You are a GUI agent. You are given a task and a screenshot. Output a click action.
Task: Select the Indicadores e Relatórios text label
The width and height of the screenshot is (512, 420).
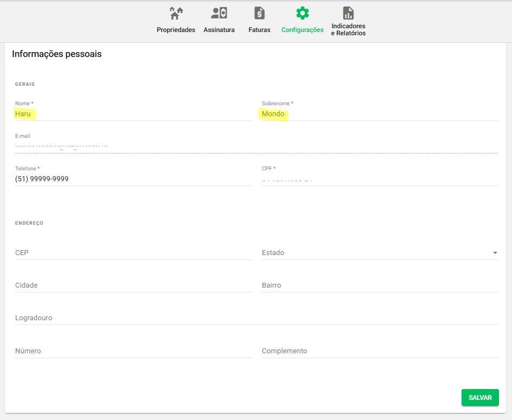pos(348,30)
